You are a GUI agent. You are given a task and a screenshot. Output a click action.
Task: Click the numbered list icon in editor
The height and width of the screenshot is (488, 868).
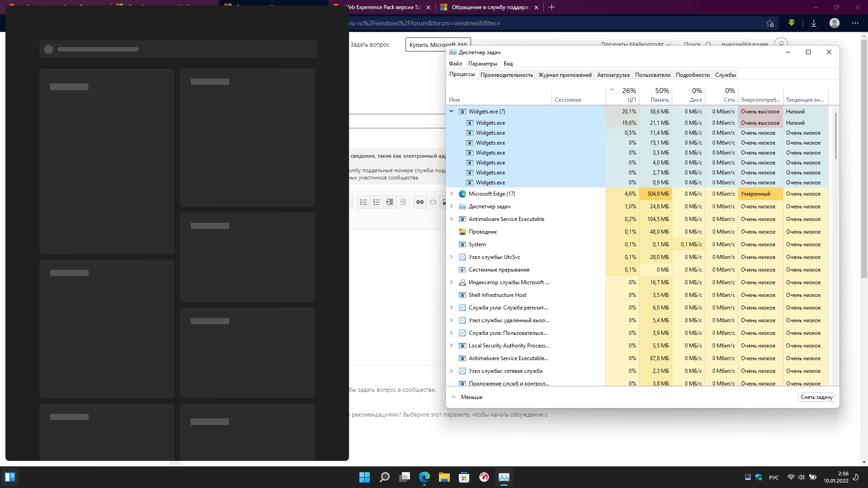coord(363,202)
